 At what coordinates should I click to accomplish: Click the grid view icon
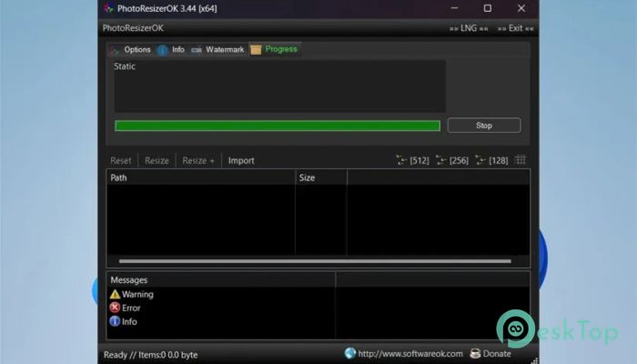point(521,159)
